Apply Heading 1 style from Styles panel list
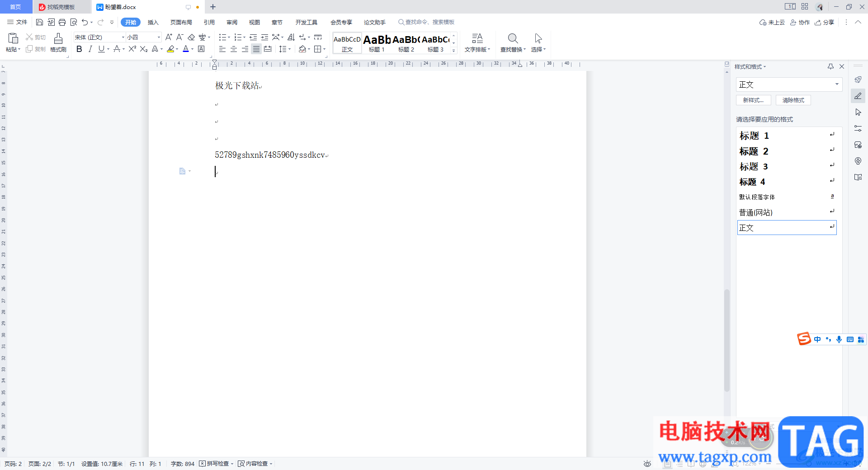This screenshot has width=868, height=470. 787,136
